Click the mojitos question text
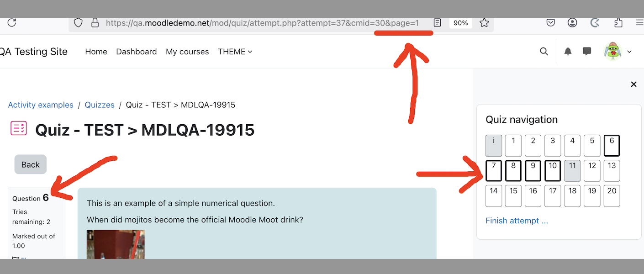The image size is (644, 274). (x=195, y=220)
